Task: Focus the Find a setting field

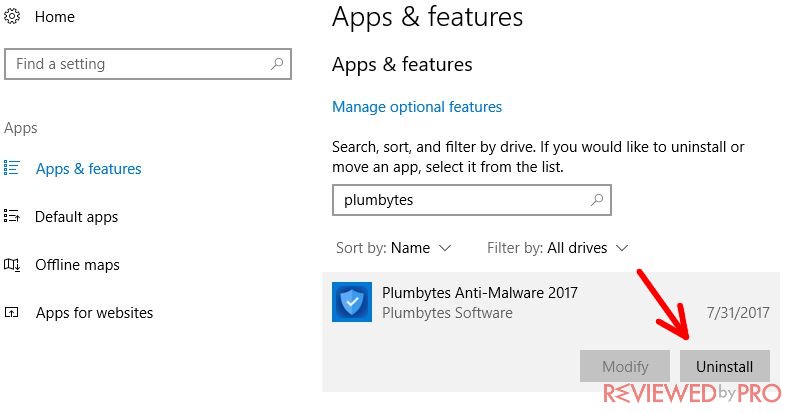Action: (x=148, y=64)
